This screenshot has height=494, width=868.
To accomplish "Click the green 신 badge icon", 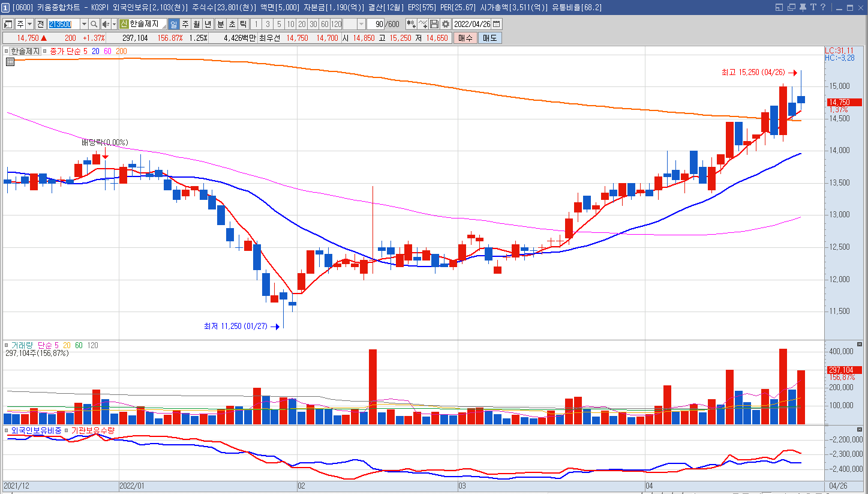I will point(124,24).
